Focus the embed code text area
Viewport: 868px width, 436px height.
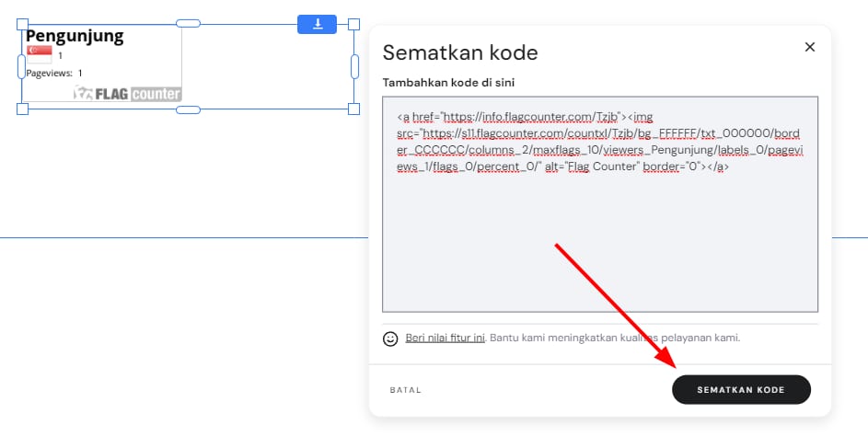coord(599,239)
